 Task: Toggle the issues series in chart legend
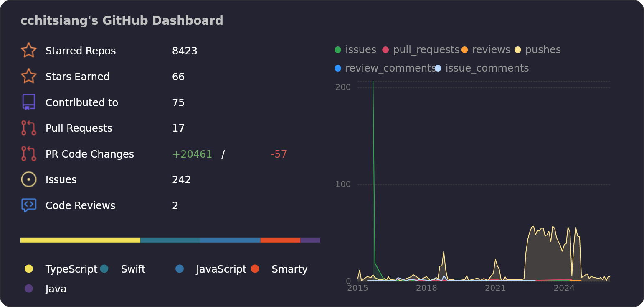tap(355, 50)
